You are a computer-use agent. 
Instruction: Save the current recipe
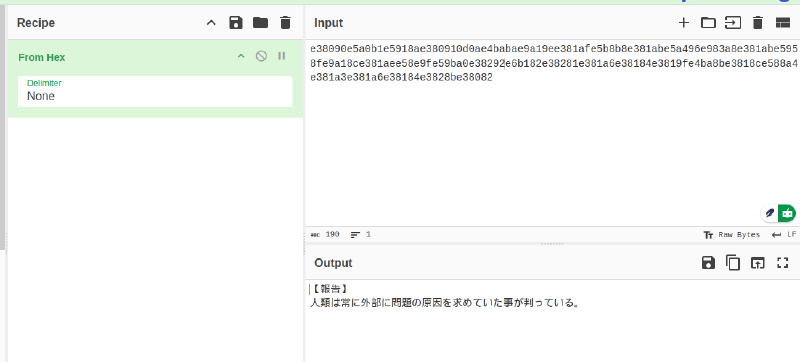(236, 23)
